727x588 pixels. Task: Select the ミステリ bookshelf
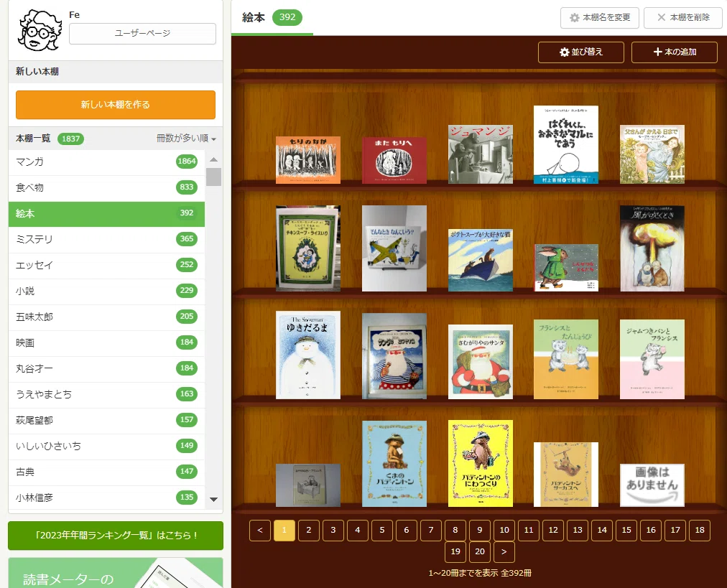pyautogui.click(x=106, y=240)
